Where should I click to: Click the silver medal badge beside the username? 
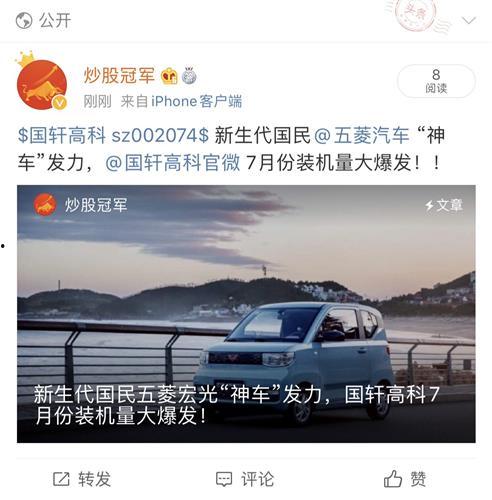click(189, 76)
